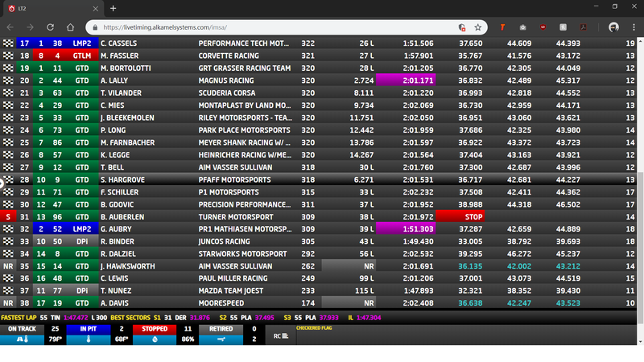Open the cookie blocking shield icon
The width and height of the screenshot is (644, 362).
[461, 27]
